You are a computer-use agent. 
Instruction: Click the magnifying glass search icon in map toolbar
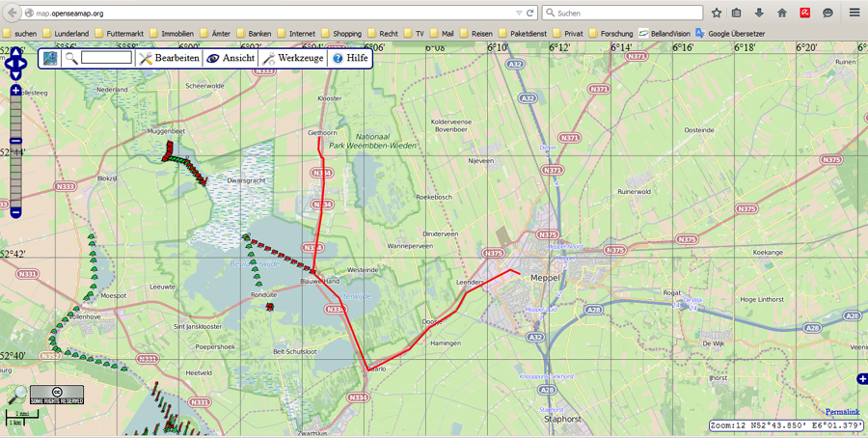pos(71,59)
